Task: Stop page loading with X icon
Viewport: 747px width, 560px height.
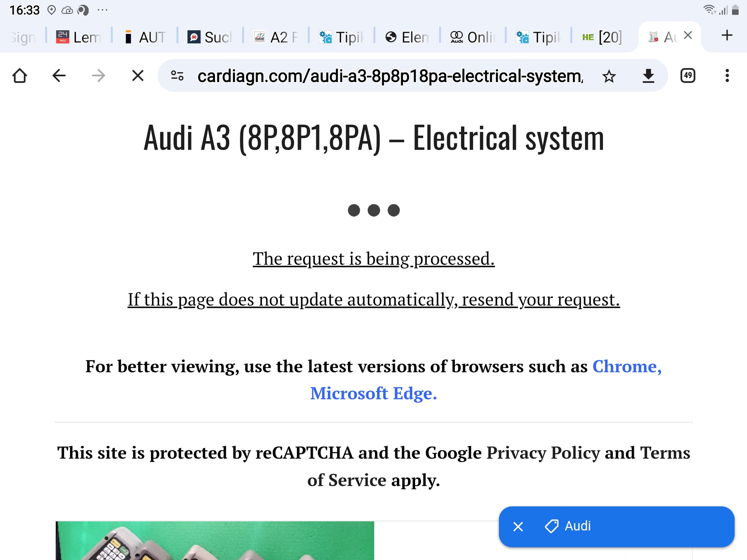Action: tap(138, 76)
